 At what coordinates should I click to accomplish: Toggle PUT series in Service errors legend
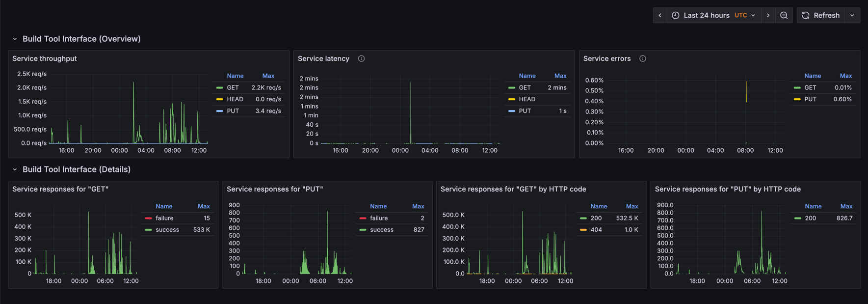[810, 99]
